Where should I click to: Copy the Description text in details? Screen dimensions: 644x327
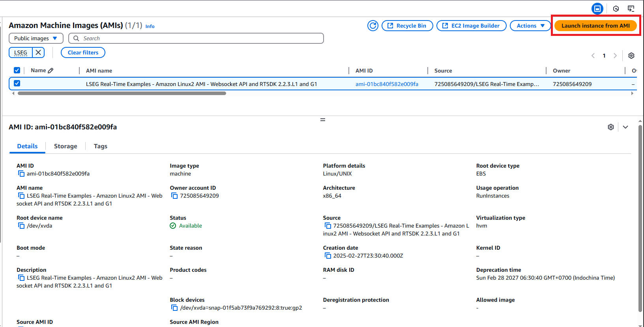click(x=21, y=278)
